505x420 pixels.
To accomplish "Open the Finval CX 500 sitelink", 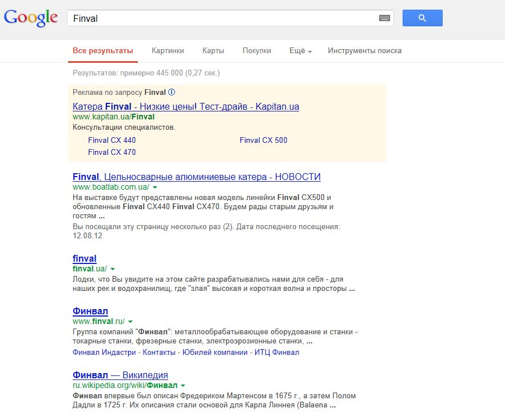I will 263,140.
